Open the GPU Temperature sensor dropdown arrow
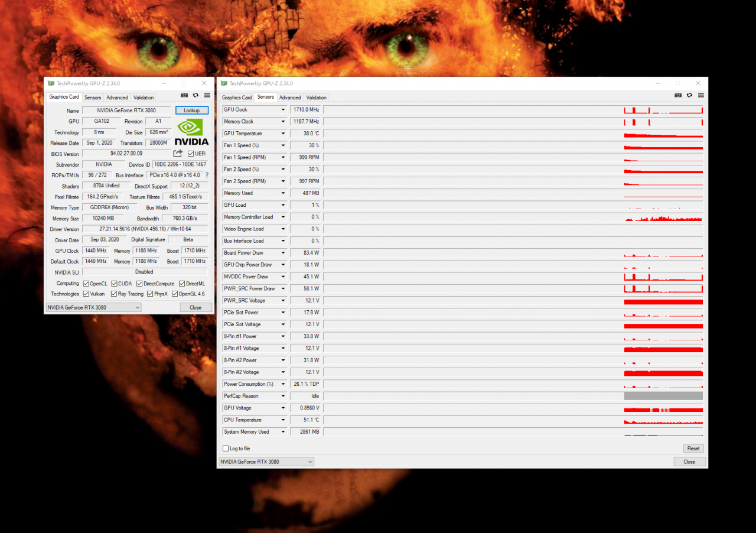The image size is (756, 533). (x=283, y=134)
